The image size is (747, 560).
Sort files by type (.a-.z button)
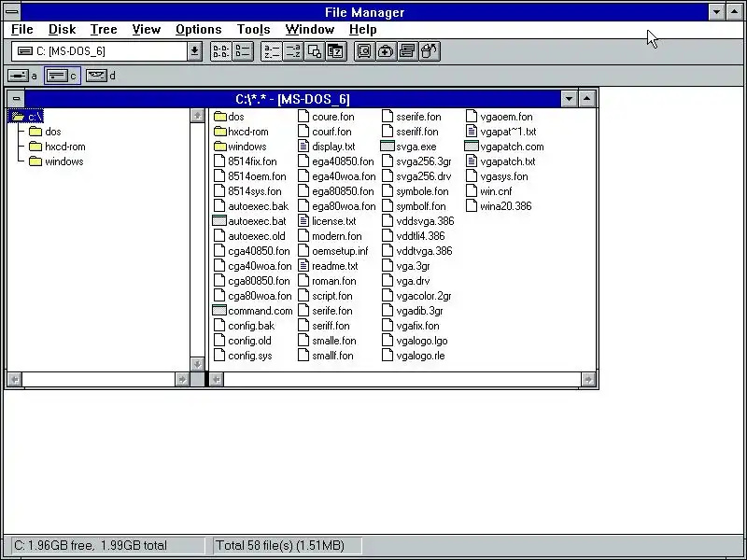tap(293, 51)
